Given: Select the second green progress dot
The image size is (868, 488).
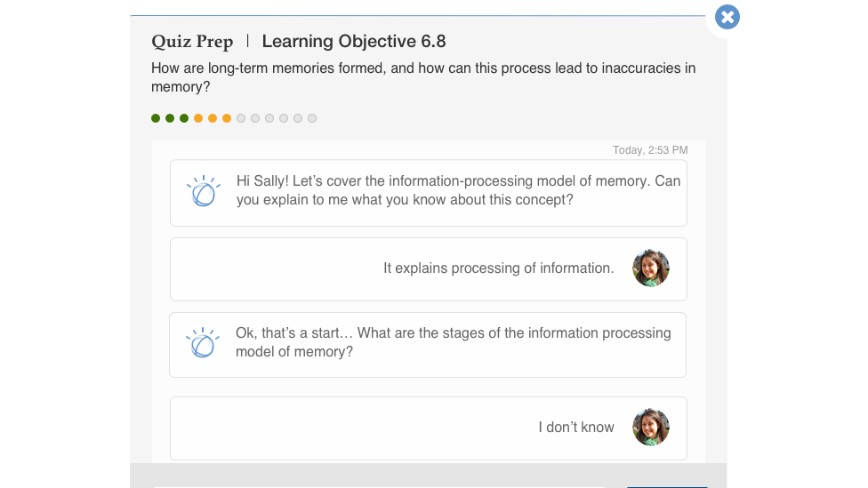Looking at the screenshot, I should click(170, 118).
